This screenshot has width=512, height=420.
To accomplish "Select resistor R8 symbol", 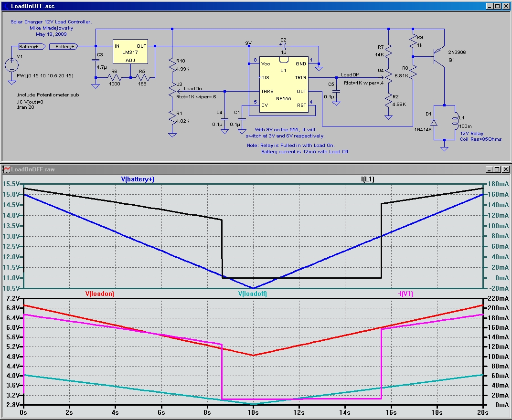I will [x=413, y=72].
